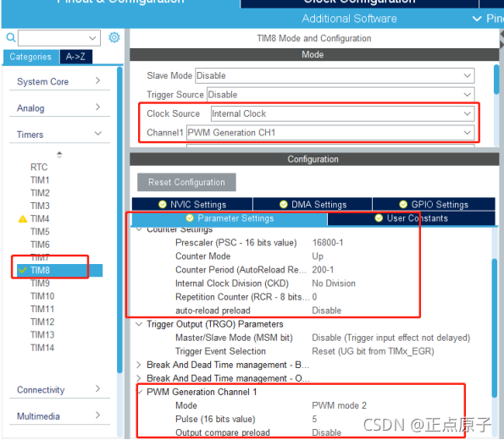Edit Pulse value 5
Viewport: 504px width, 440px height.
click(314, 419)
